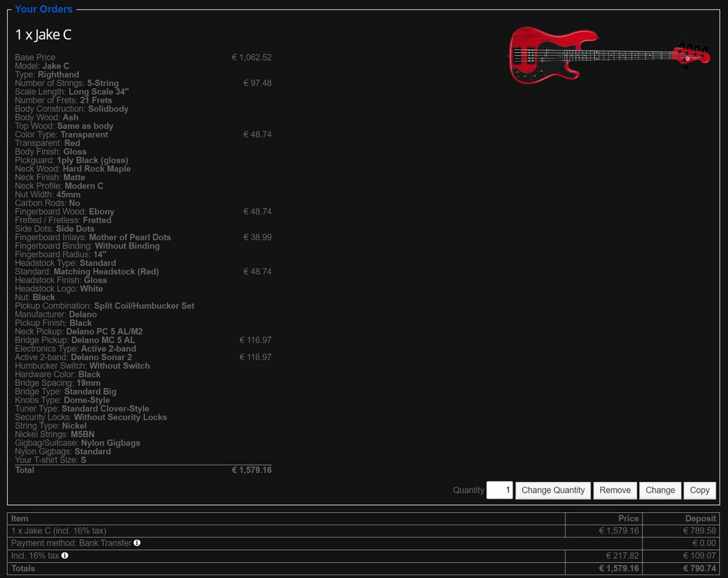Click the 'Knobs Type: Dome-Style' row

tap(63, 400)
